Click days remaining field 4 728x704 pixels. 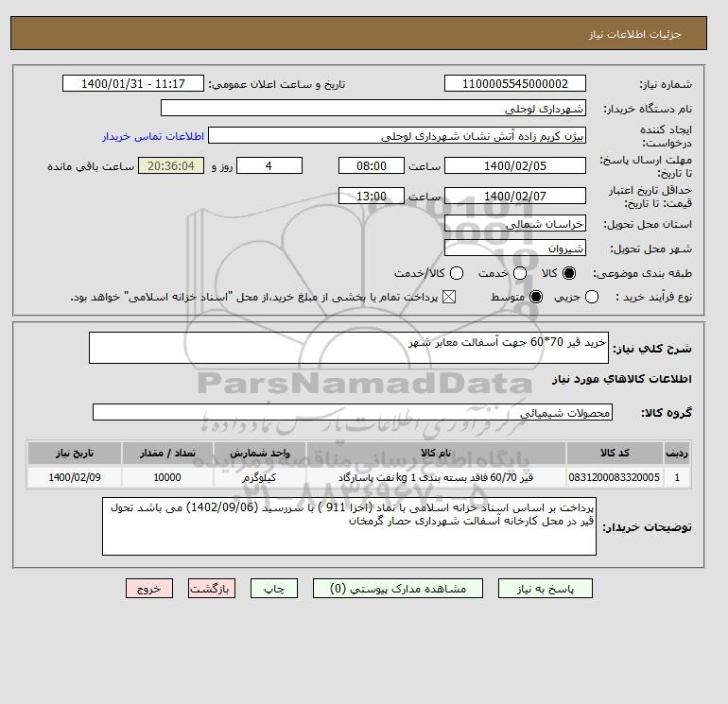[x=269, y=165]
